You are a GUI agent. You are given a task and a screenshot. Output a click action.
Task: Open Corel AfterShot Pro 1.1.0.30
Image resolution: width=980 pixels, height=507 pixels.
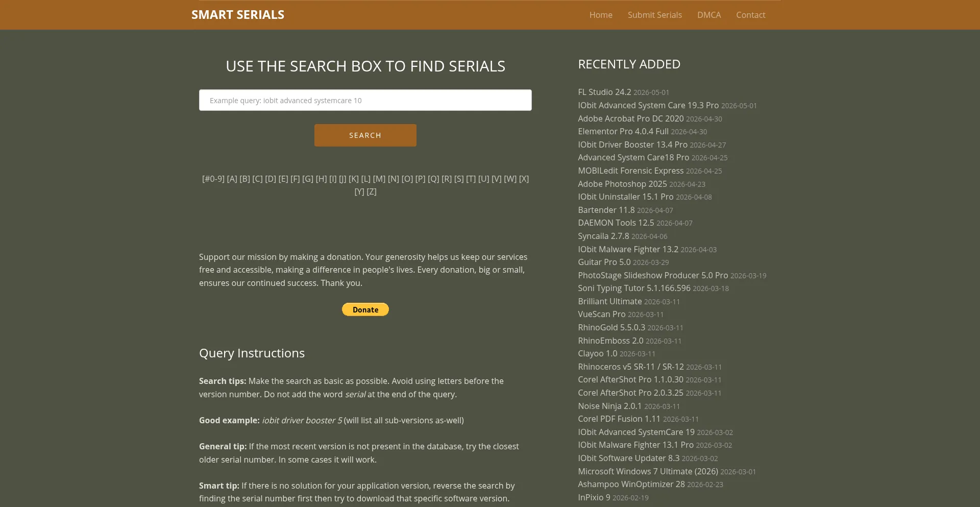point(630,379)
